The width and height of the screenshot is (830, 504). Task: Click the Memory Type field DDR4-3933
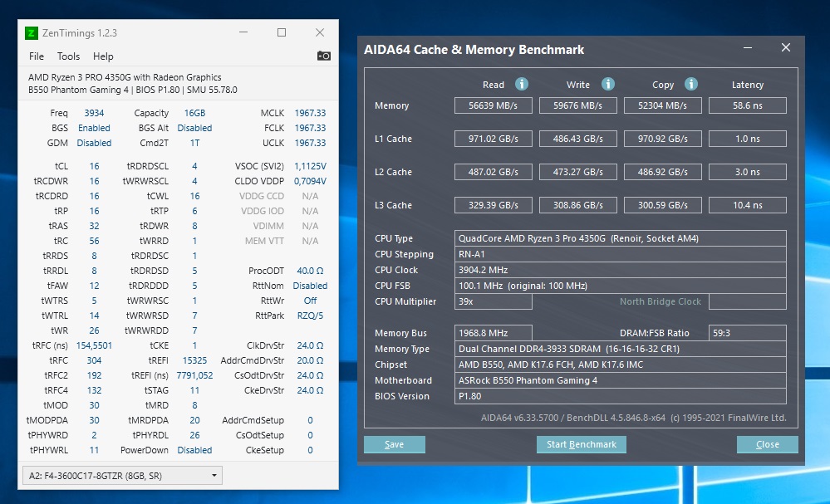click(x=621, y=349)
